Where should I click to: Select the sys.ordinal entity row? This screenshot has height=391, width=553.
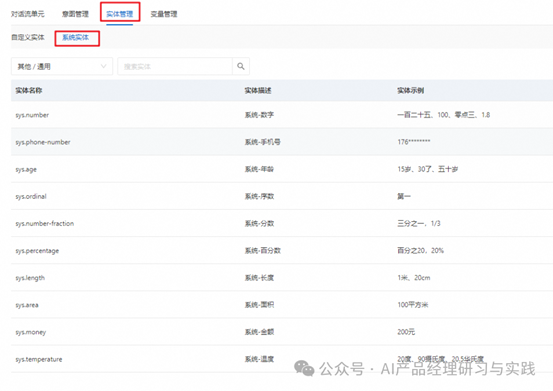pyautogui.click(x=282, y=196)
